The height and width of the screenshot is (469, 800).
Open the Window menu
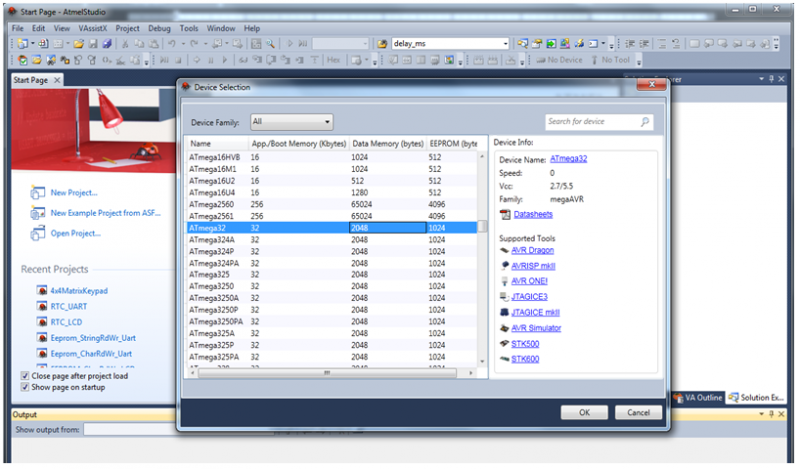tap(221, 29)
